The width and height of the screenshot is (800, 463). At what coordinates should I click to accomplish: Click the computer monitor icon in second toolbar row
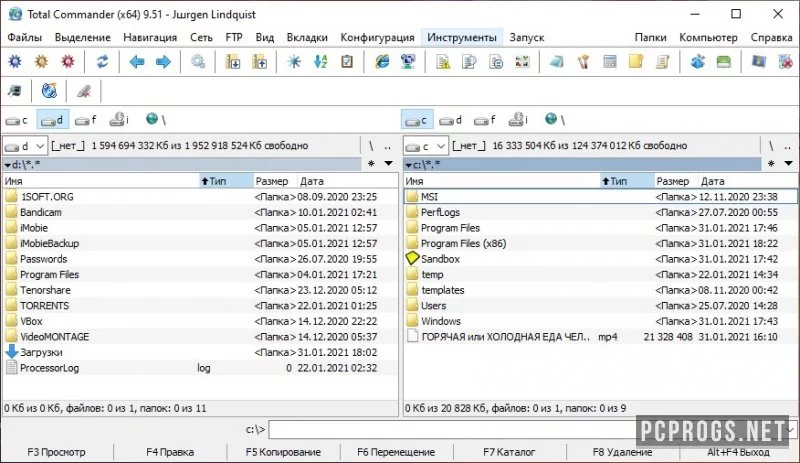pyautogui.click(x=15, y=91)
